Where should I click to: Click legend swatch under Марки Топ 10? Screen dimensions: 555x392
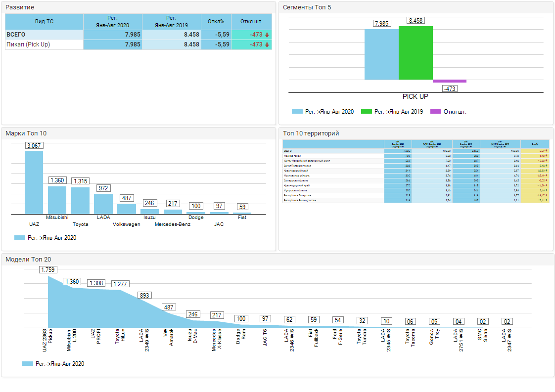[x=20, y=238]
